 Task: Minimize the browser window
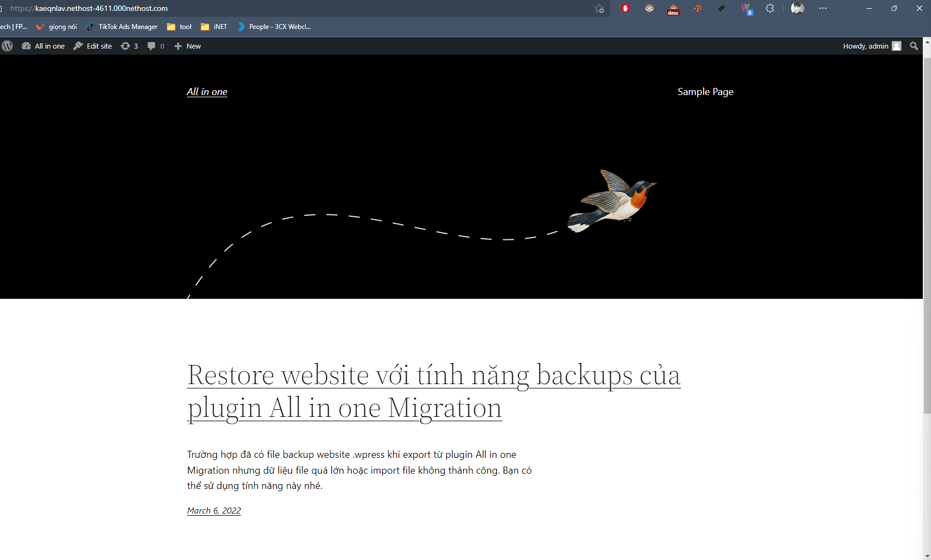coord(869,8)
